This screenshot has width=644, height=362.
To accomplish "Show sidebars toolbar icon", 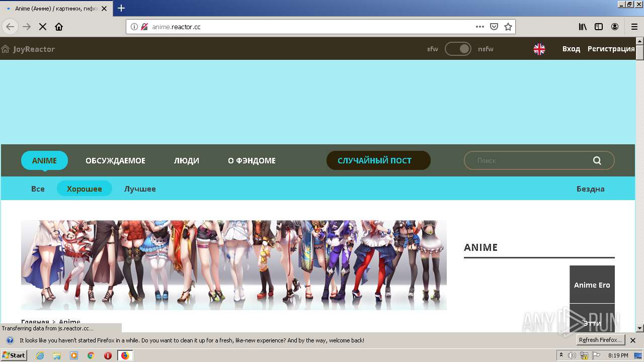I will tap(599, 27).
